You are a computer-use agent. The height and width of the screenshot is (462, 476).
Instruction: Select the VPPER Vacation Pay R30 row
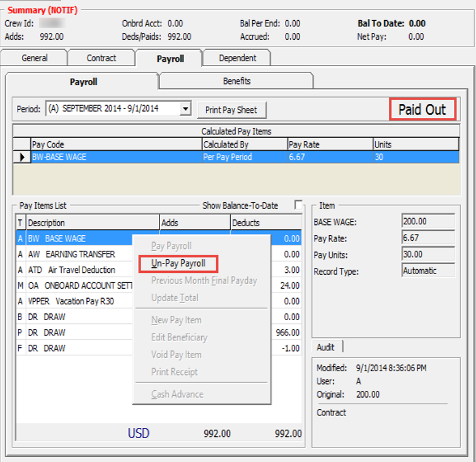pyautogui.click(x=74, y=301)
